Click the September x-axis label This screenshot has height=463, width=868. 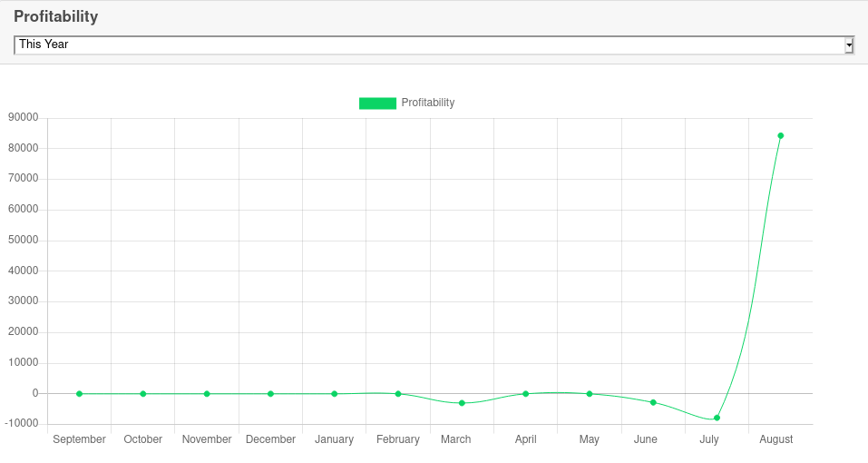[79, 439]
